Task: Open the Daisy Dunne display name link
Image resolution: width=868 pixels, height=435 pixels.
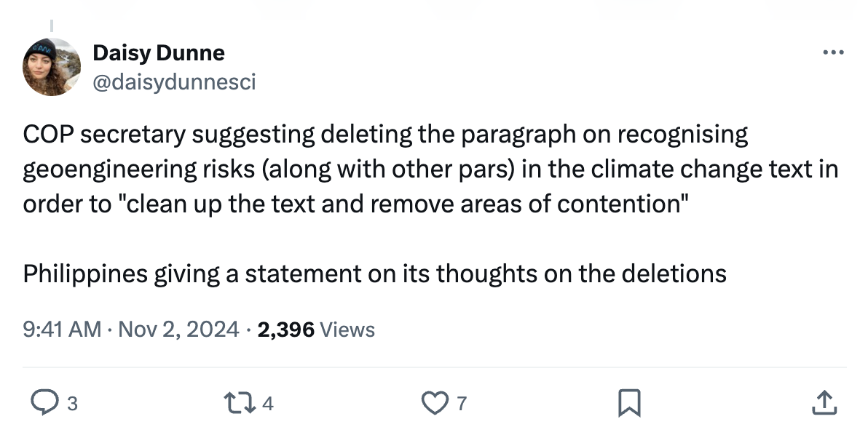Action: 159,53
